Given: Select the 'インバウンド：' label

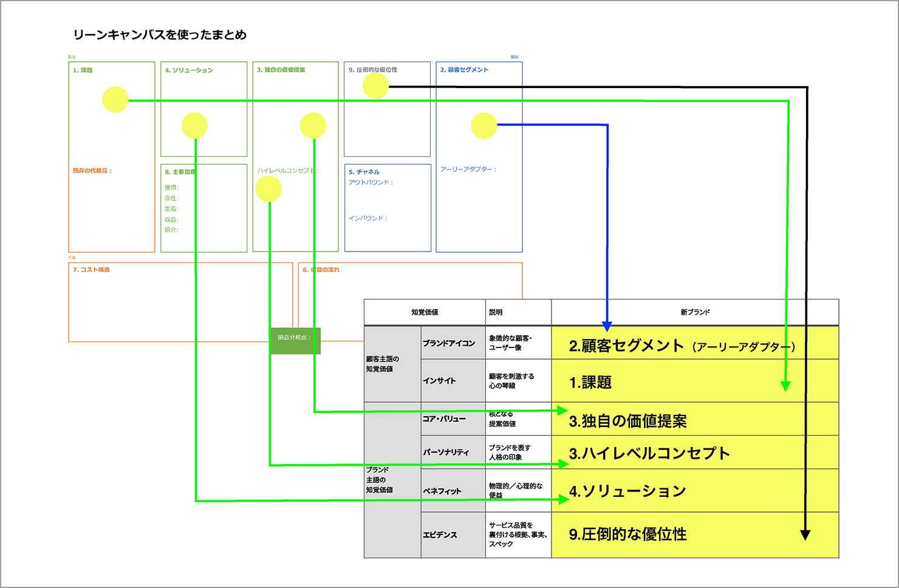Looking at the screenshot, I should pyautogui.click(x=367, y=218).
